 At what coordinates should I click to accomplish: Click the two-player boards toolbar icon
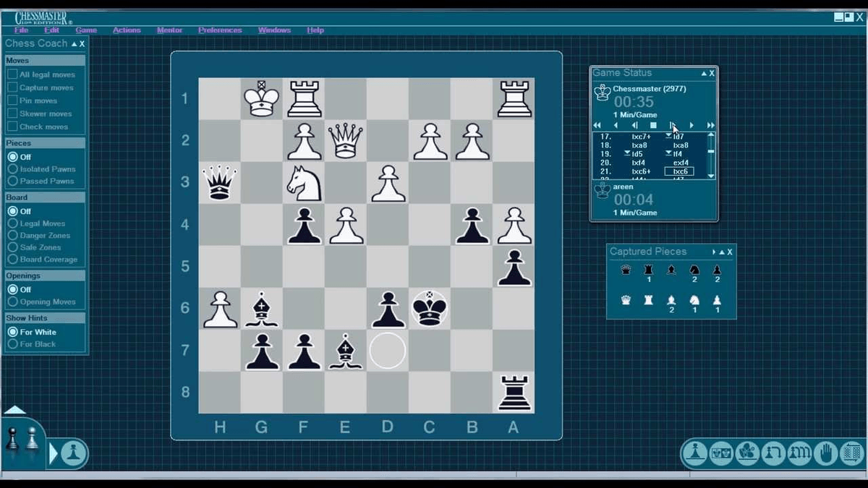(x=721, y=453)
